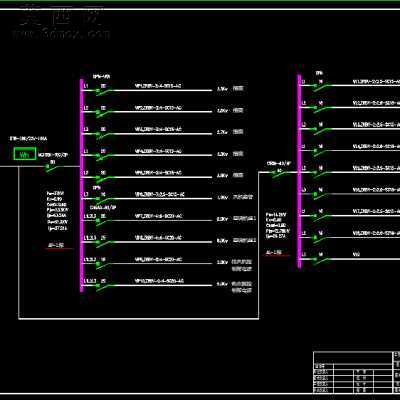Select the breaker symbol on circuit WL3
The height and width of the screenshot is (400, 400).
322,130
